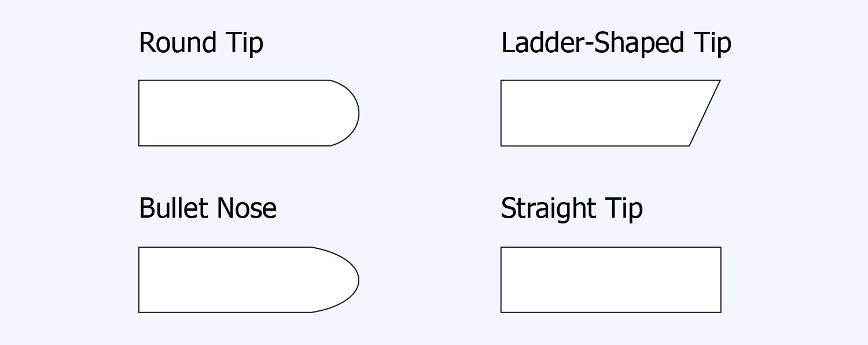Click the pointed right end of Bullet Nose shape
Image resolution: width=868 pixels, height=345 pixels.
click(358, 280)
